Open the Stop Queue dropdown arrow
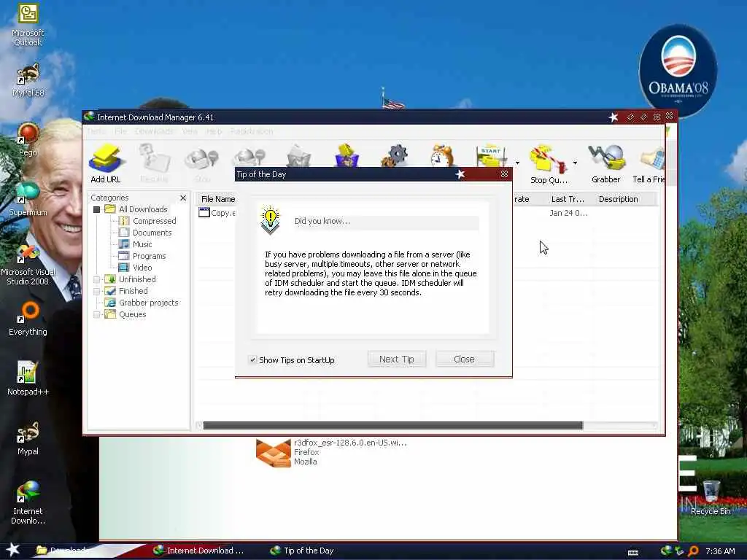This screenshot has width=747, height=560. [575, 163]
